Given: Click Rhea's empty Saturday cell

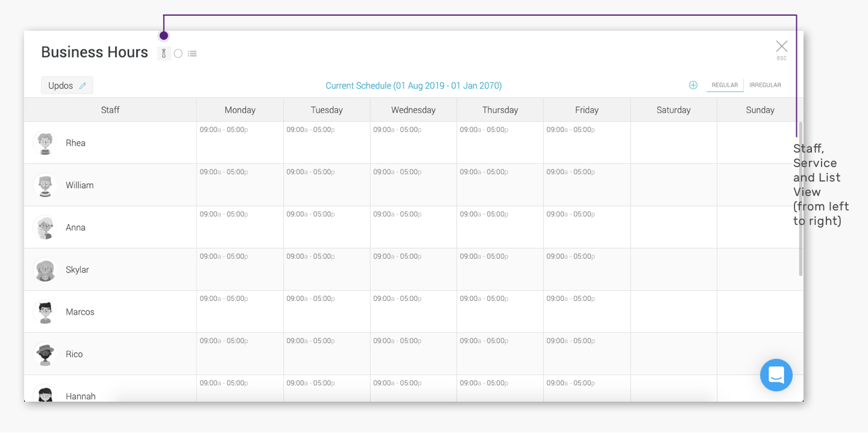Looking at the screenshot, I should pos(673,143).
